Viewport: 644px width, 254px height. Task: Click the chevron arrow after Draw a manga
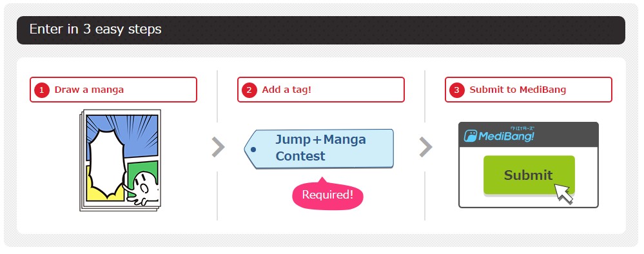(x=218, y=147)
